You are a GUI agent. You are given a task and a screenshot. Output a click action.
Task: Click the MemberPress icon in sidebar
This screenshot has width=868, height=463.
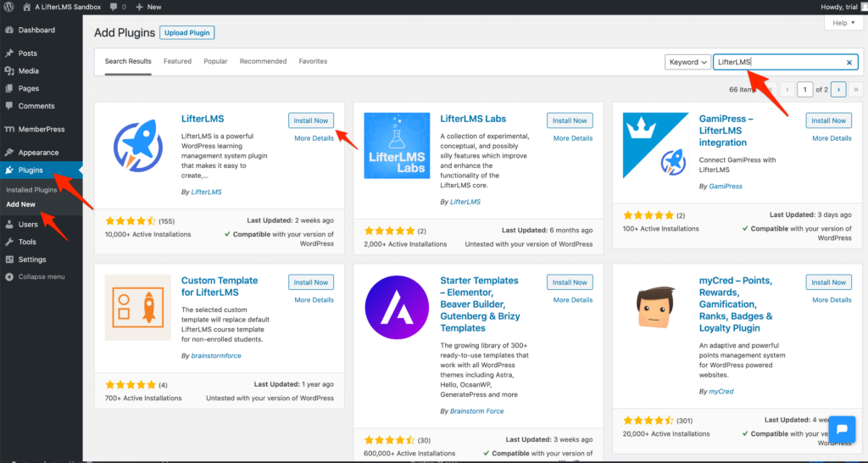click(x=8, y=129)
